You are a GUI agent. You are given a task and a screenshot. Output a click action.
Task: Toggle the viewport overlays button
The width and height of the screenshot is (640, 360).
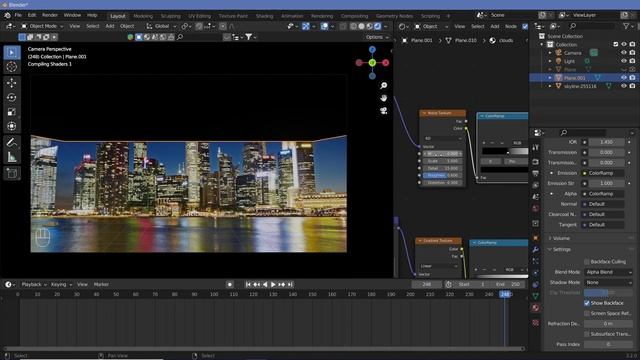click(324, 26)
